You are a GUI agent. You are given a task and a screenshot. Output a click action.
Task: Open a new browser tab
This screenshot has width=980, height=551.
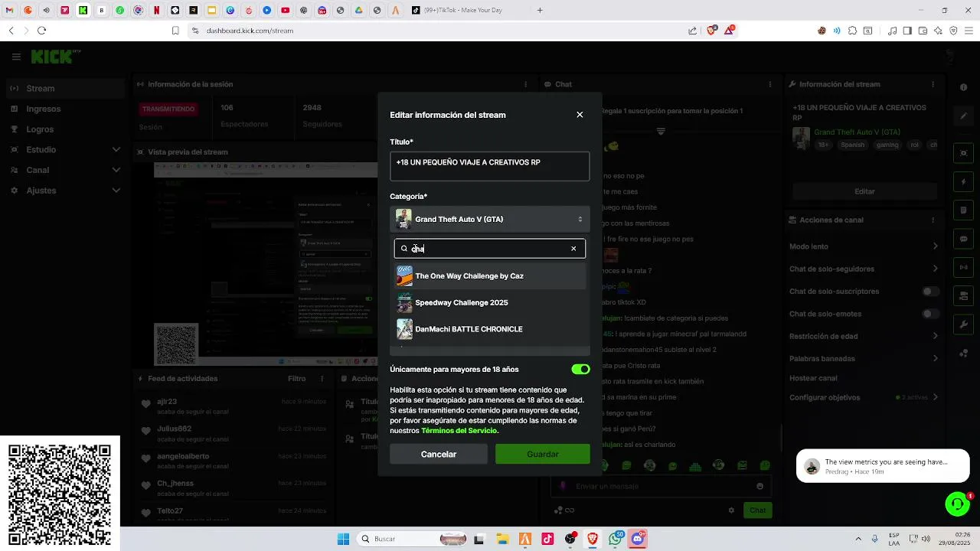point(540,11)
